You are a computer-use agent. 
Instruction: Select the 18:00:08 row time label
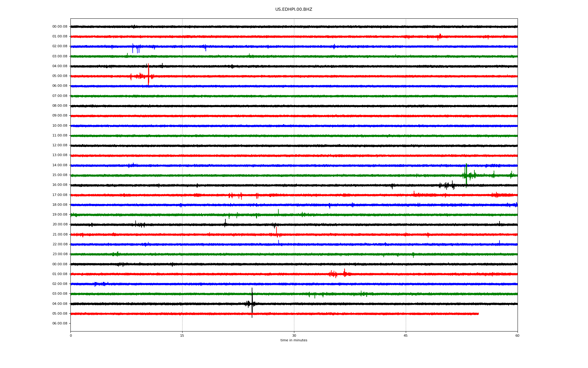60,205
